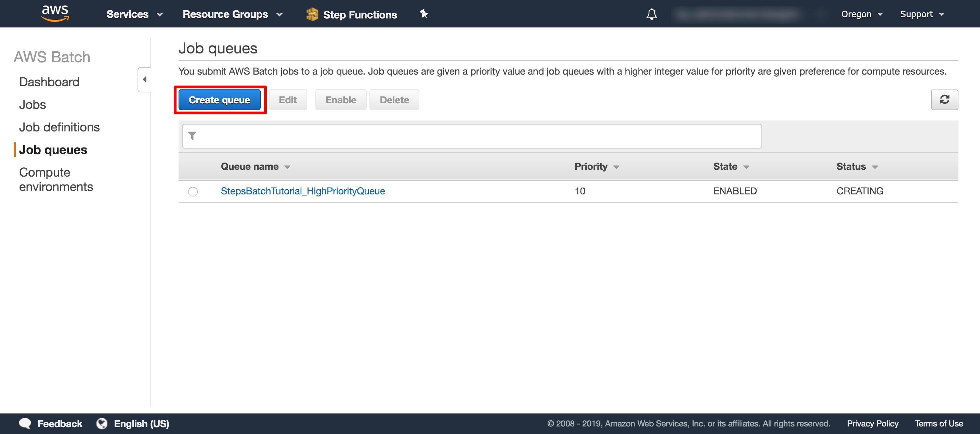
Task: Open the notifications bell
Action: tap(651, 14)
